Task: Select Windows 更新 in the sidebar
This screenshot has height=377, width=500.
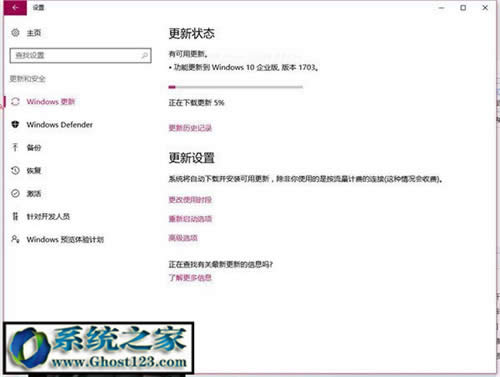Action: (x=51, y=101)
